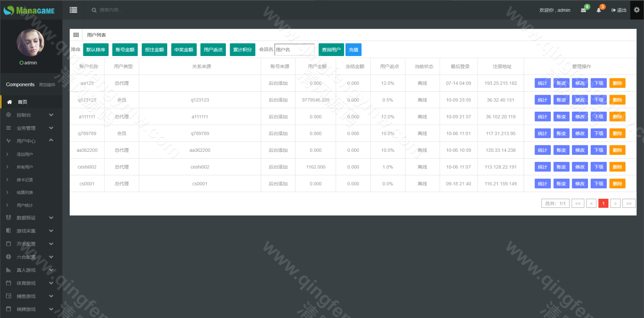Expand the 控制台 menu chevron

[51, 115]
